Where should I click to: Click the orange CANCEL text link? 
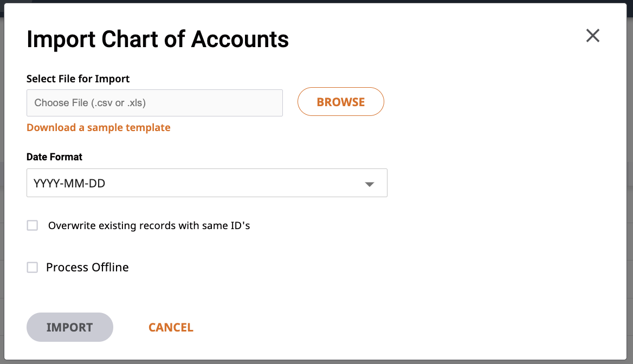tap(171, 327)
